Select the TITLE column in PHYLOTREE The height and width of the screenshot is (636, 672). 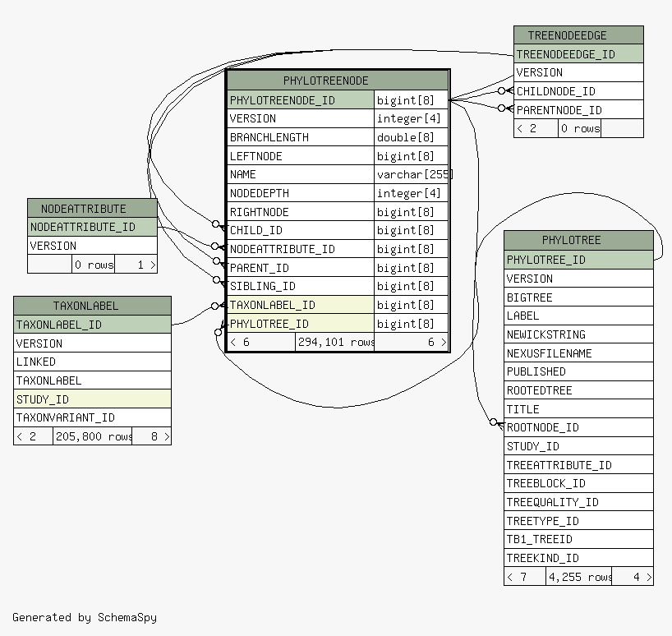[x=578, y=409]
